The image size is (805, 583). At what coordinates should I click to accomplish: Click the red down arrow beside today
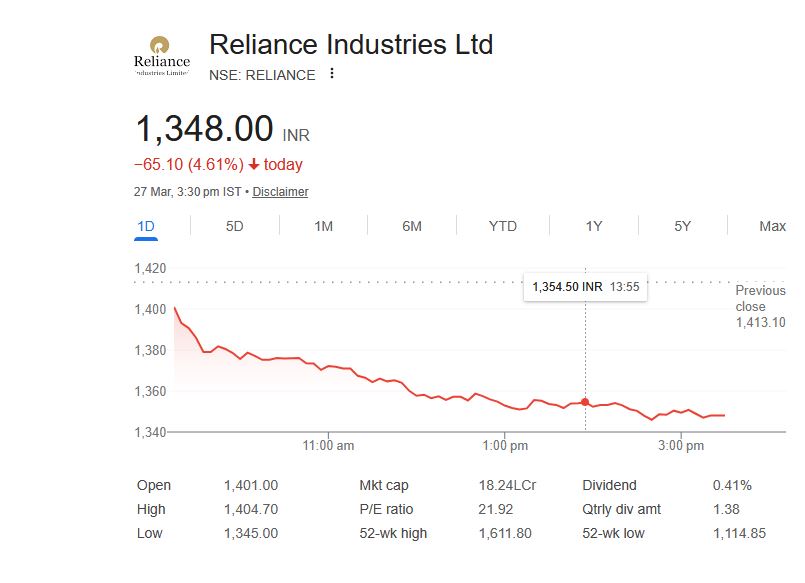254,165
